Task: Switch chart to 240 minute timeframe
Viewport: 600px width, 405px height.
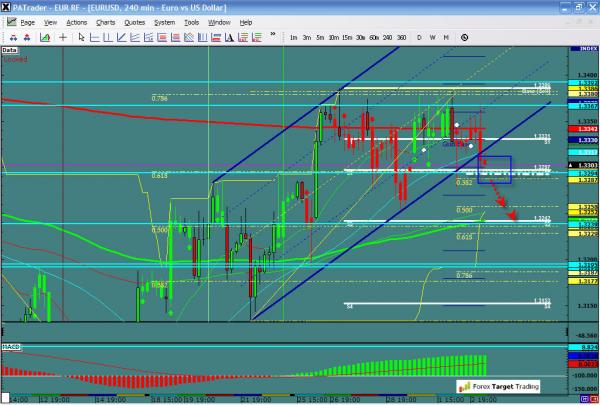Action: click(x=388, y=37)
